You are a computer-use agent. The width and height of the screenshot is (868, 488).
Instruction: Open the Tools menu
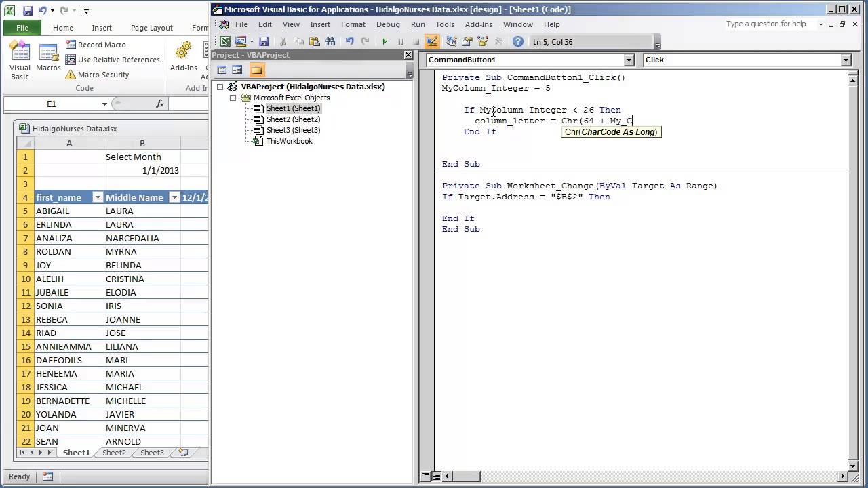click(x=445, y=24)
